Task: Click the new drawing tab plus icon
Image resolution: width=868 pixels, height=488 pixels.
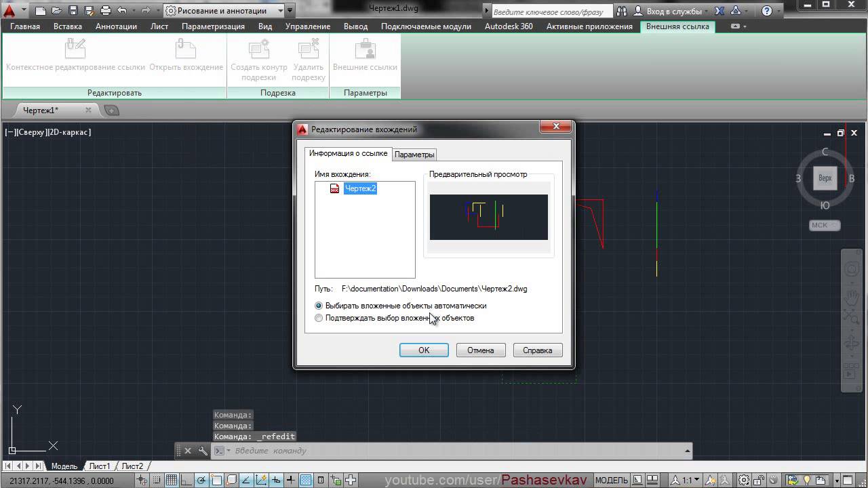Action: point(112,110)
